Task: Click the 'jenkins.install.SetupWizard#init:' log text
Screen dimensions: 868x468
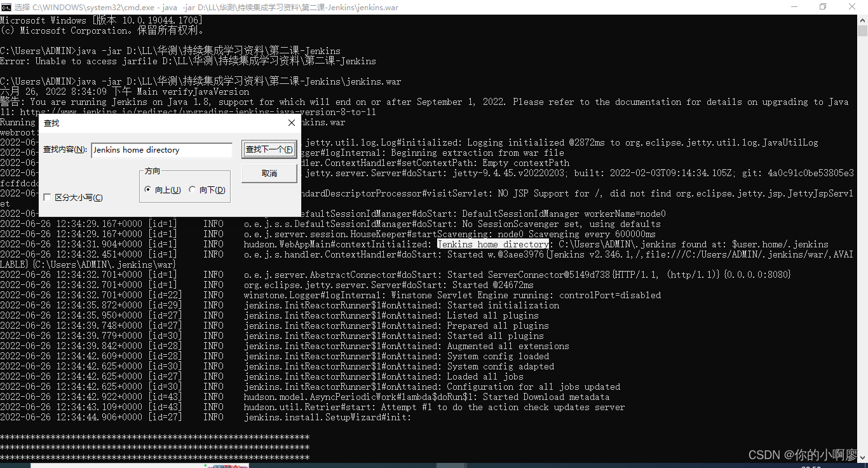Action: pos(328,417)
